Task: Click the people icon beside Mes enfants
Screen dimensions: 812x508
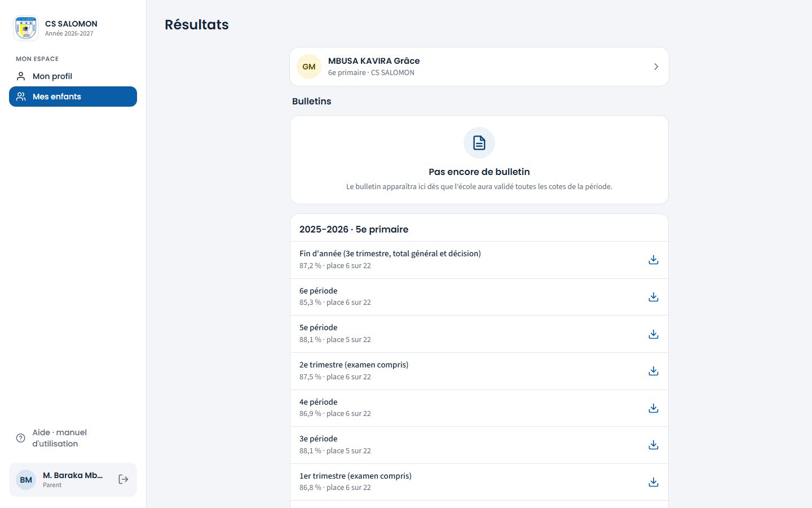Action: tap(21, 97)
